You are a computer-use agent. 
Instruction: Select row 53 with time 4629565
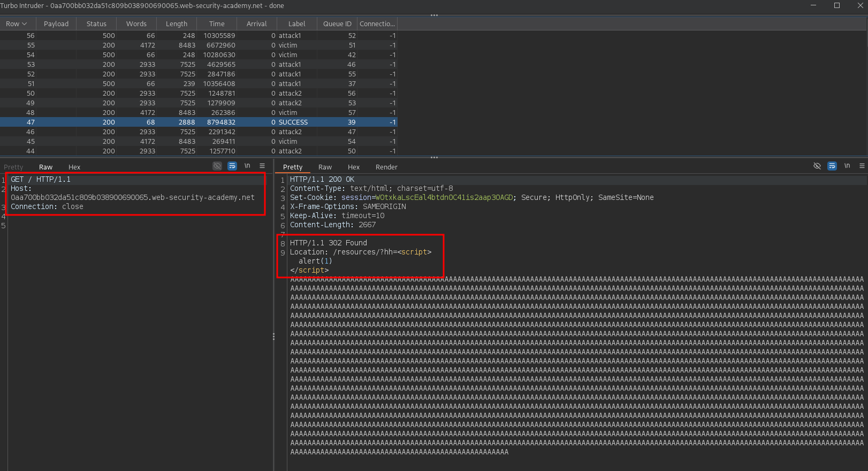[199, 65]
